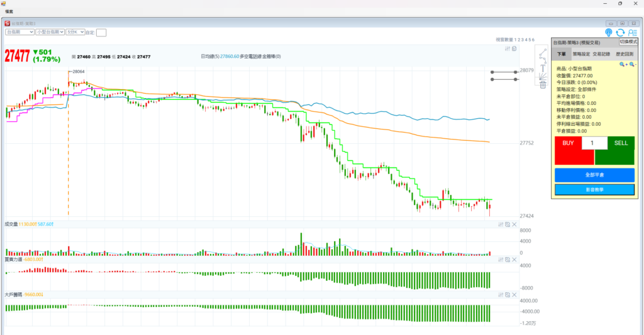Open the 5分K timeframe dropdown

click(75, 31)
